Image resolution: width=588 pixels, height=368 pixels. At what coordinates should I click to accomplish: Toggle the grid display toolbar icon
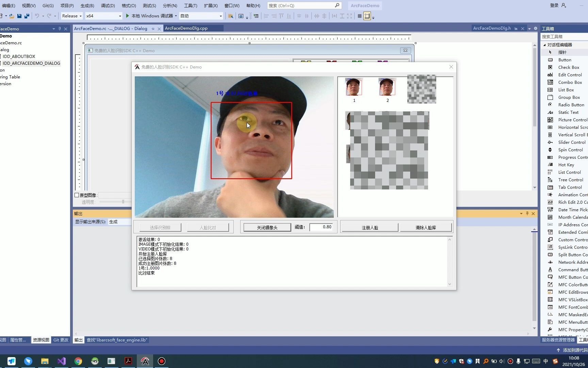359,16
